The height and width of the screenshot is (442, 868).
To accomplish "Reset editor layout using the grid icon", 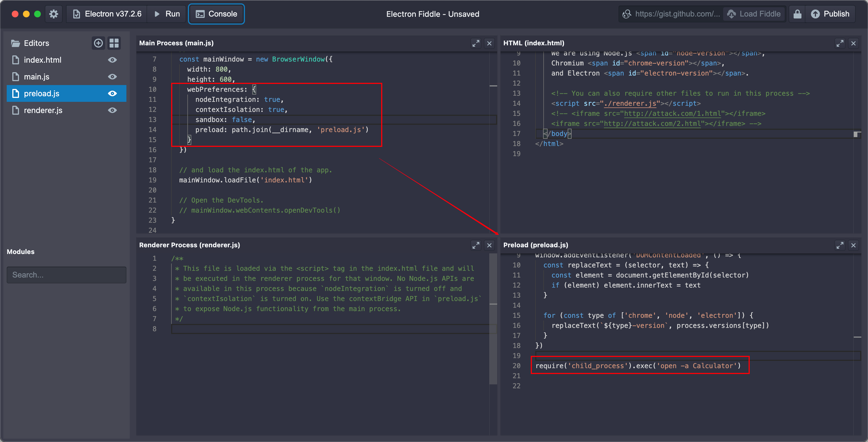I will [114, 43].
